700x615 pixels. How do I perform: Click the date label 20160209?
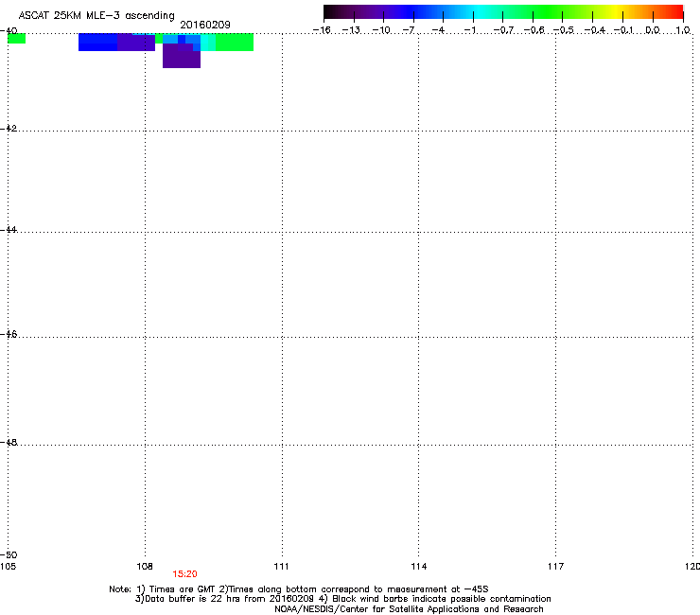(x=205, y=25)
